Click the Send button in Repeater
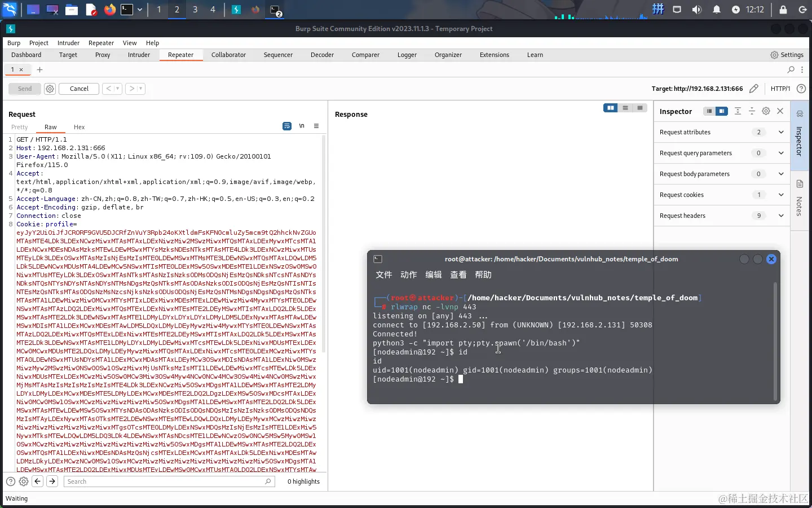 25,89
